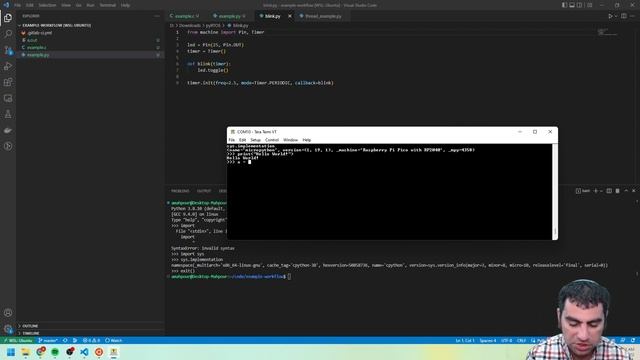Open the VS Code View menu
Image resolution: width=640 pixels, height=360 pixels.
[x=66, y=5]
